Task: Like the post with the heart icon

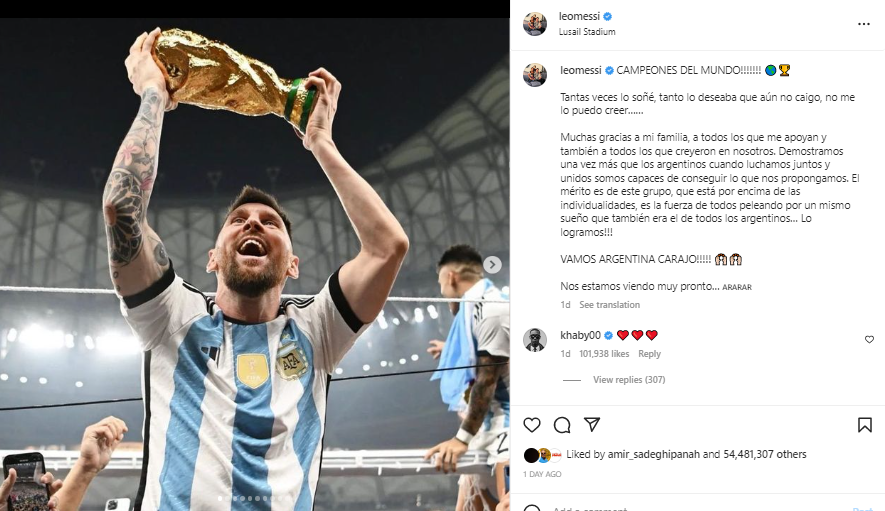Action: 532,425
